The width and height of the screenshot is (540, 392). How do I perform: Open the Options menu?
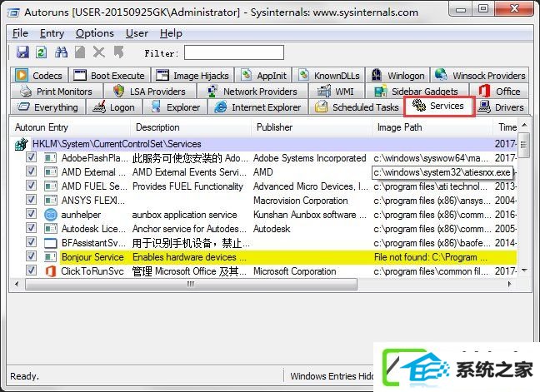pos(95,33)
